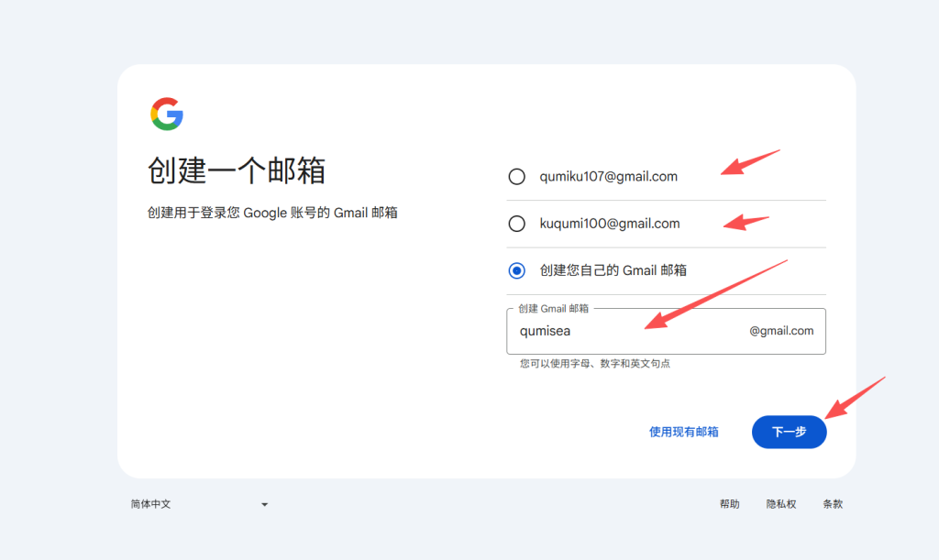939x560 pixels.
Task: Select radio button for qumiku107@gmail.com
Action: [516, 176]
